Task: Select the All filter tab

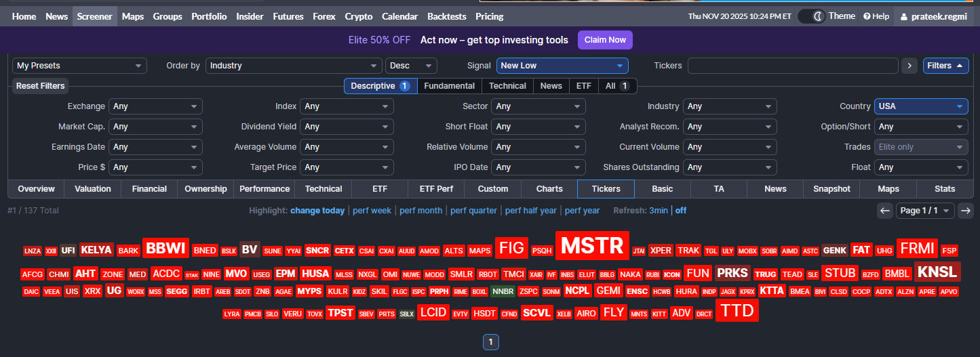Action: point(617,86)
